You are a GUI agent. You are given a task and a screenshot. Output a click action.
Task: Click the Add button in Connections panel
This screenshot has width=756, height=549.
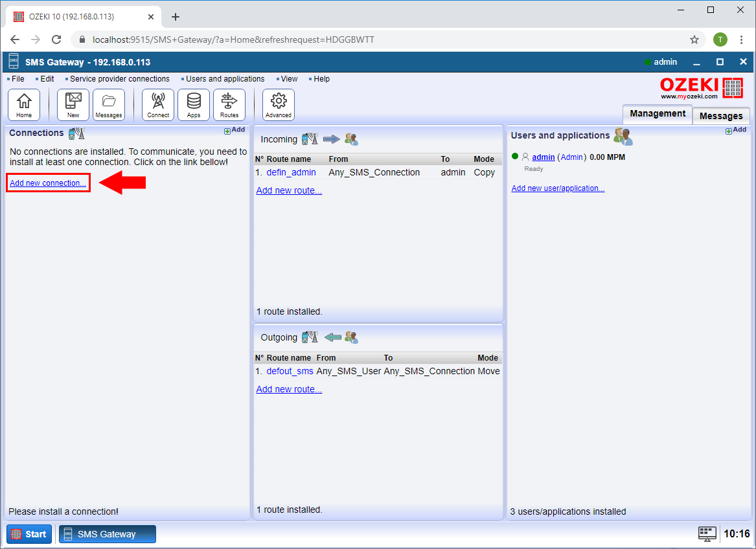(x=235, y=130)
